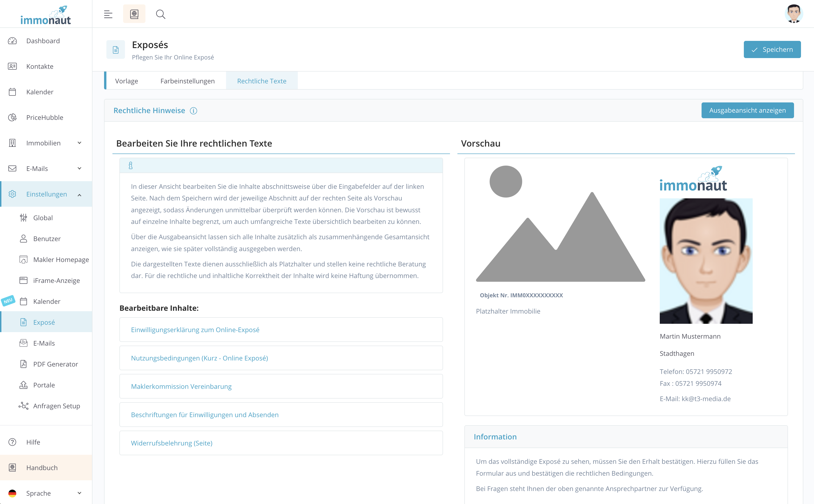Click Ausgabeansicht anzeigen button
This screenshot has height=504, width=814.
click(747, 110)
